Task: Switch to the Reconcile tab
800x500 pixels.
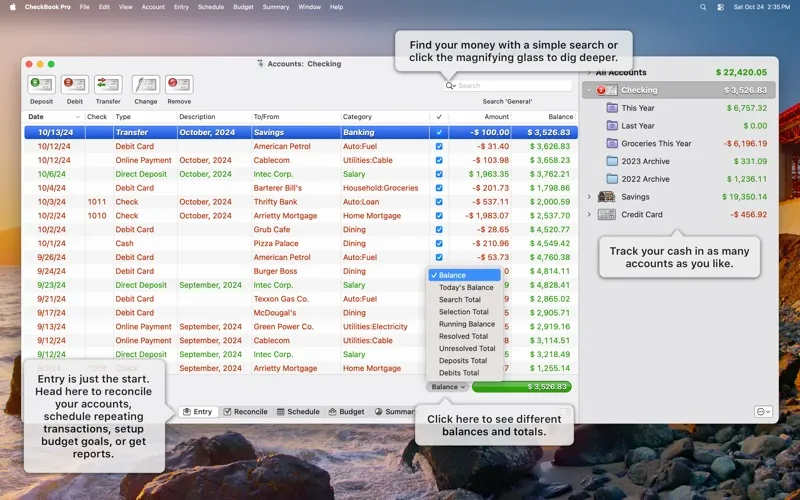Action: click(245, 412)
